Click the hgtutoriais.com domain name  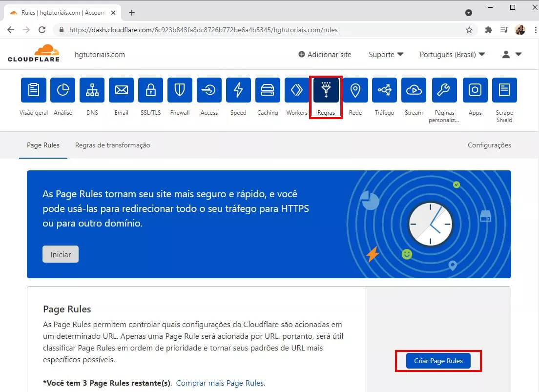100,54
